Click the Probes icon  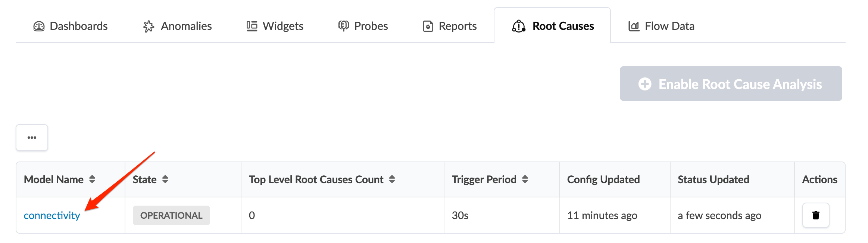click(343, 26)
